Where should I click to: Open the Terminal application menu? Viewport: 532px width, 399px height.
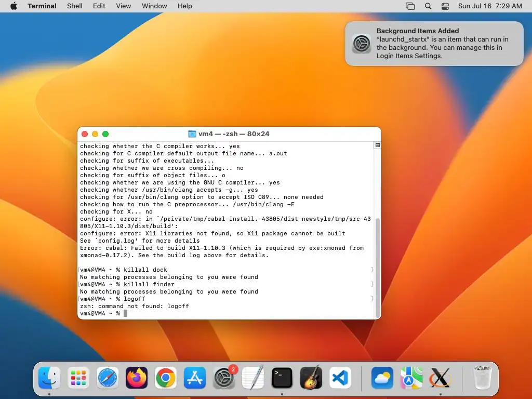[42, 6]
